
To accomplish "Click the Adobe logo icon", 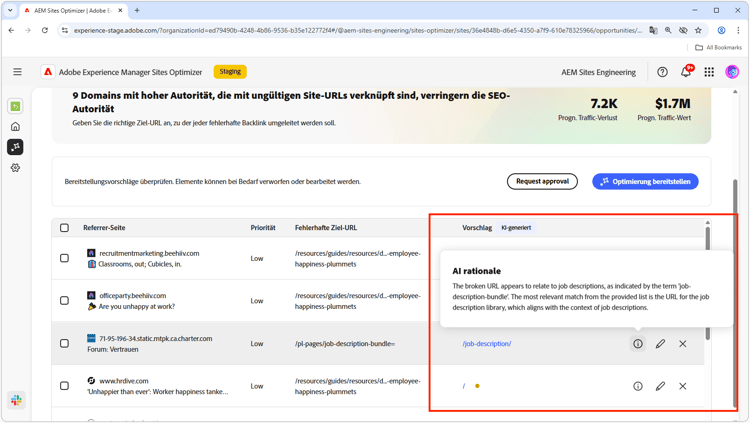I will click(x=48, y=72).
